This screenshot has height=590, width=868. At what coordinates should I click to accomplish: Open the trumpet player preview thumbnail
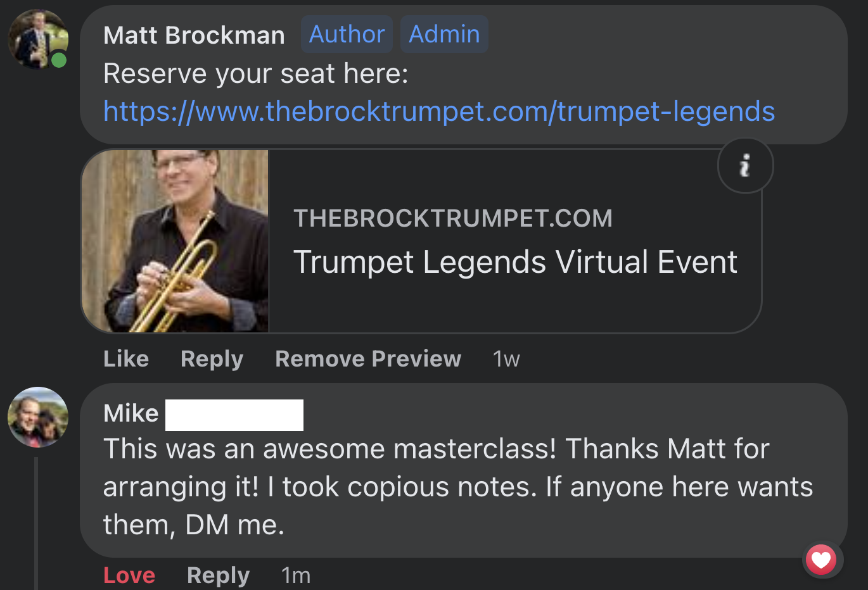[x=176, y=241]
